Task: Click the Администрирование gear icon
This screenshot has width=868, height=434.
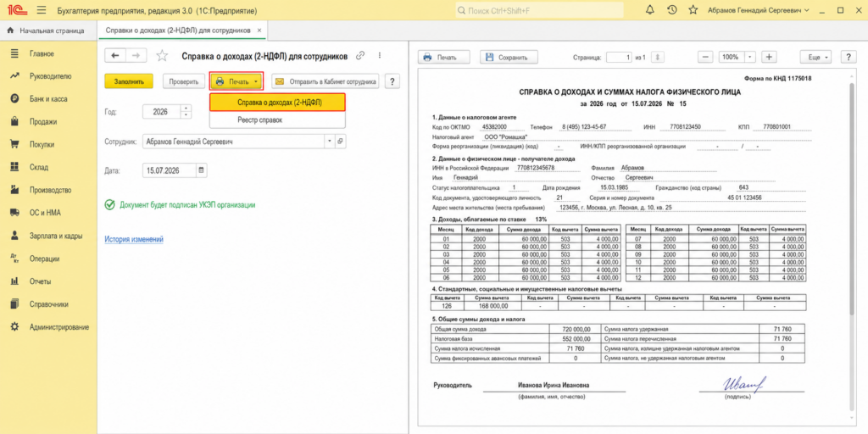Action: (15, 327)
